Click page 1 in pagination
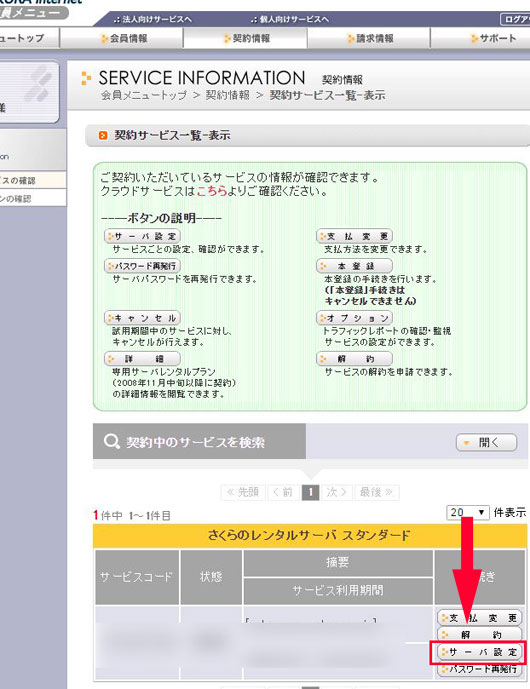 (x=310, y=492)
